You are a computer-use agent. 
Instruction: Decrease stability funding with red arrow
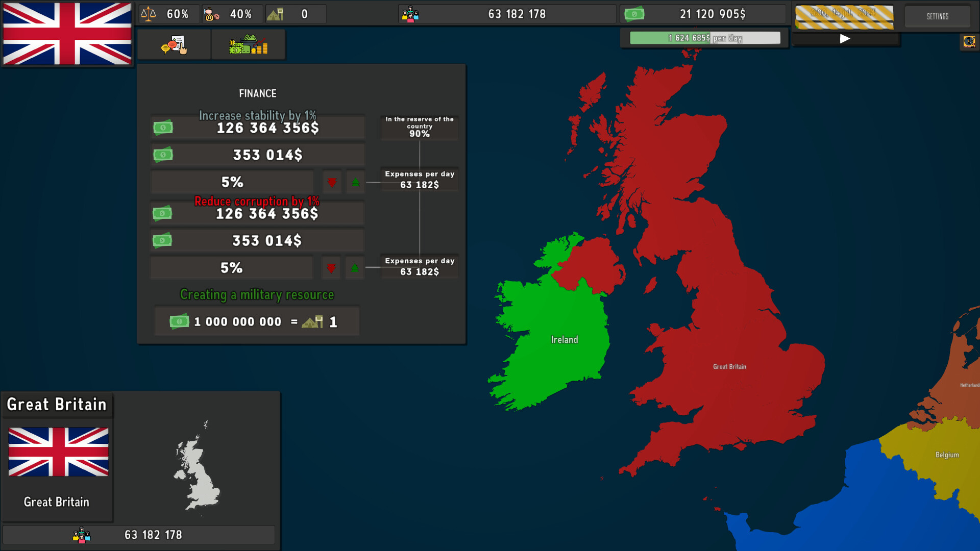coord(332,182)
